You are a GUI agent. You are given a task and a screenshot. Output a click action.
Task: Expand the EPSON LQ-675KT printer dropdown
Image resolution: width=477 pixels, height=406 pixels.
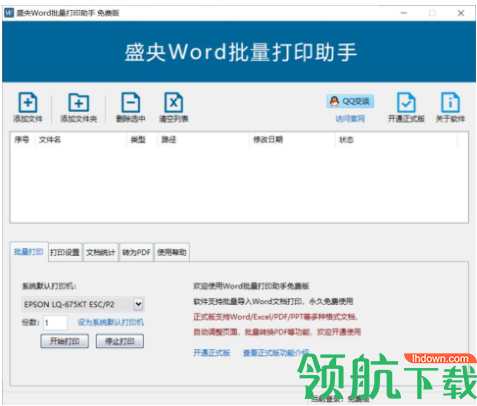click(138, 304)
